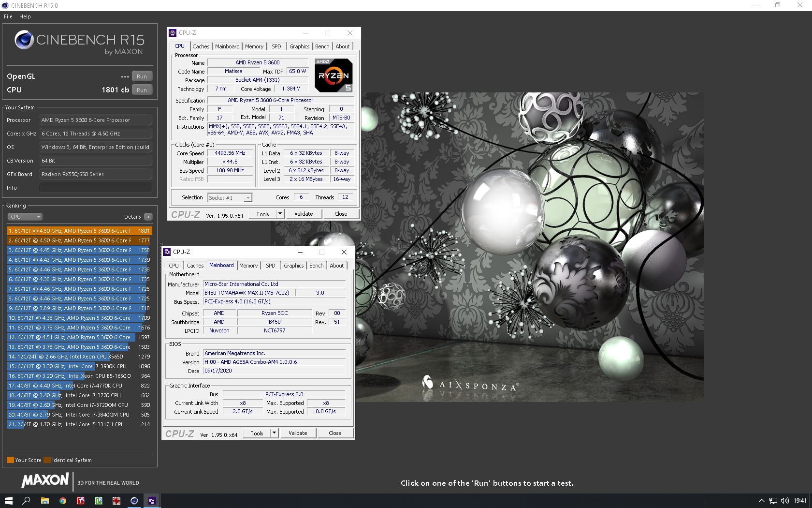Expand Tools dropdown arrow in lower CPU-Z
Screen dimensions: 812x508
pos(274,433)
